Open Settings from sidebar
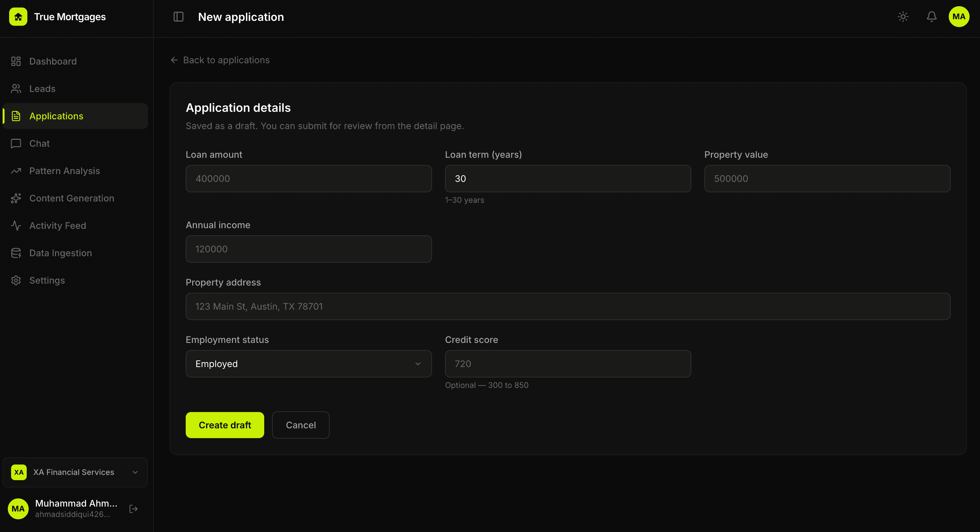Viewport: 980px width, 532px height. [x=75, y=280]
